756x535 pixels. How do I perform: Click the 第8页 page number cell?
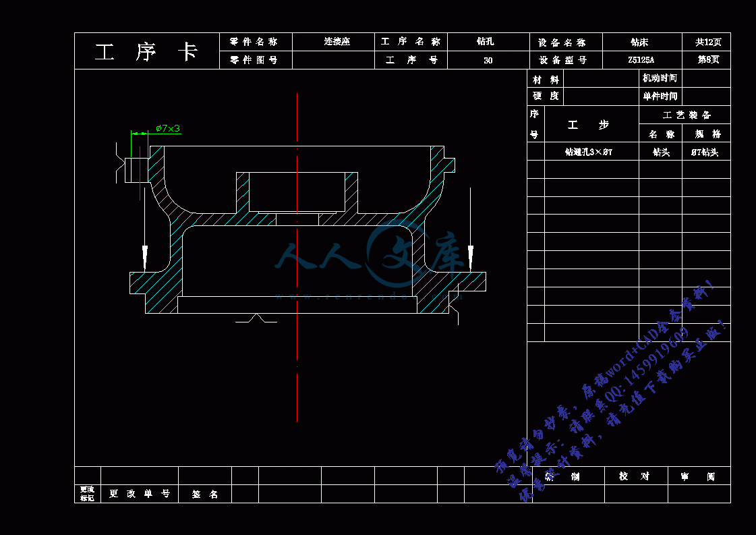pos(706,60)
